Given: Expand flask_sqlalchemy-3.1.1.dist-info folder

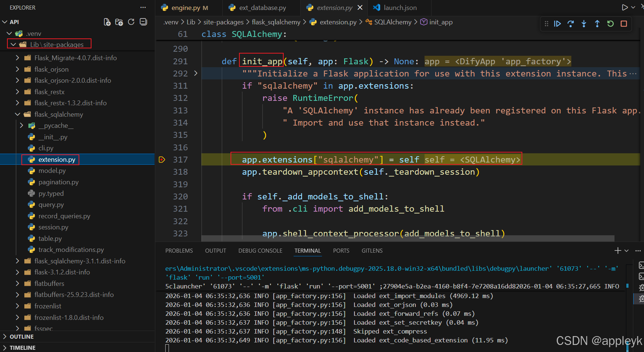Looking at the screenshot, I should point(17,261).
